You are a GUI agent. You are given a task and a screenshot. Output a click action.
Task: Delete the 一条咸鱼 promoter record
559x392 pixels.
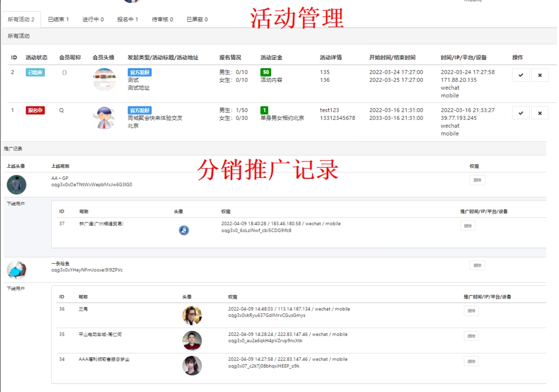tap(477, 265)
